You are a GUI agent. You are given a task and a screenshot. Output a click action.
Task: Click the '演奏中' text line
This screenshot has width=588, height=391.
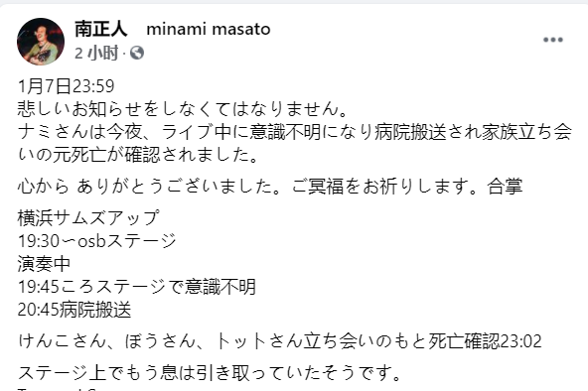[44, 264]
